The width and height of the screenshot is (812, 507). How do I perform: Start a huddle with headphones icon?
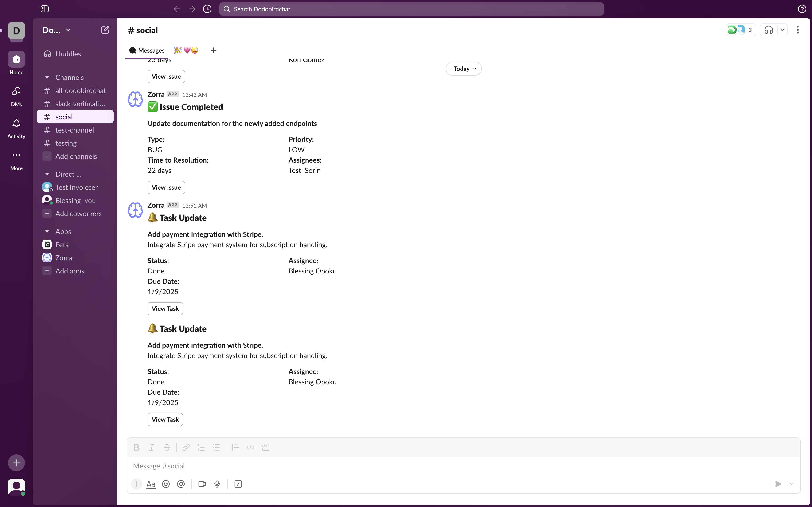(x=769, y=30)
